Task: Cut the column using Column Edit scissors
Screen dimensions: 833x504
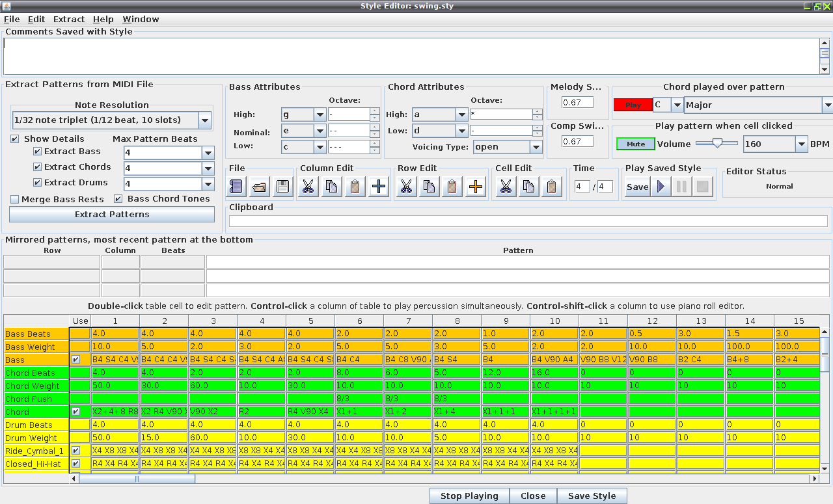Action: click(x=308, y=187)
